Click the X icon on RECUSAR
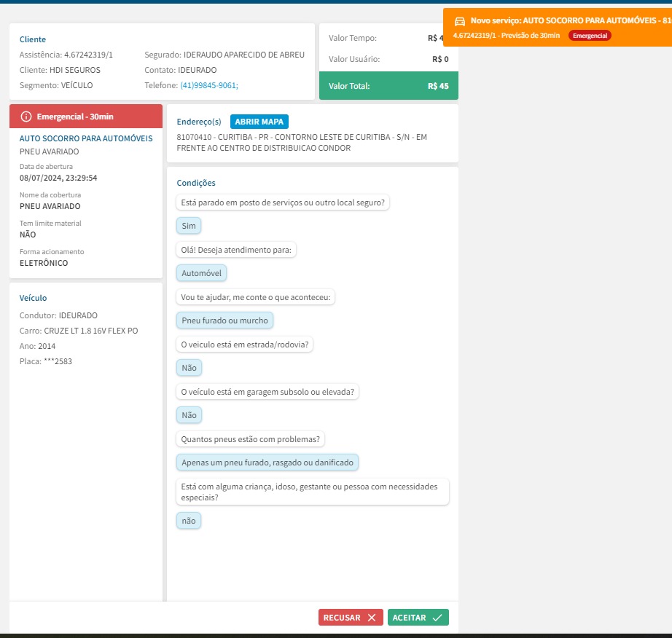Viewport: 672px width, 638px height. 372,618
